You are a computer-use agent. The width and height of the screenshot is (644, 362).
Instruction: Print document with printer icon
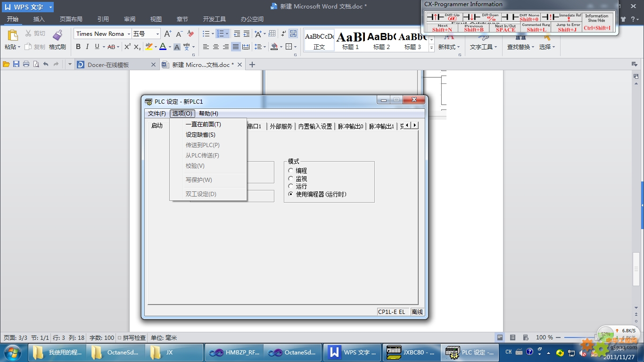pos(26,64)
